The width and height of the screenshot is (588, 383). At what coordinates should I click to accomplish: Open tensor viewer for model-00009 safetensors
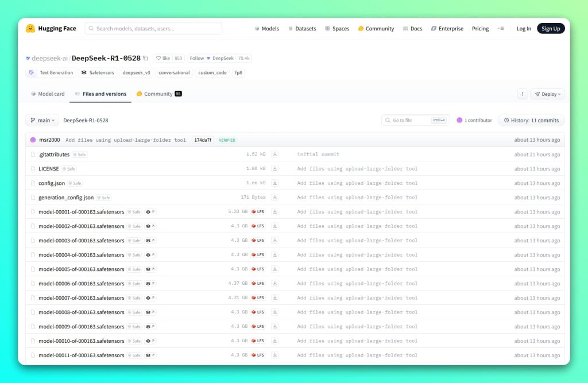pyautogui.click(x=150, y=327)
